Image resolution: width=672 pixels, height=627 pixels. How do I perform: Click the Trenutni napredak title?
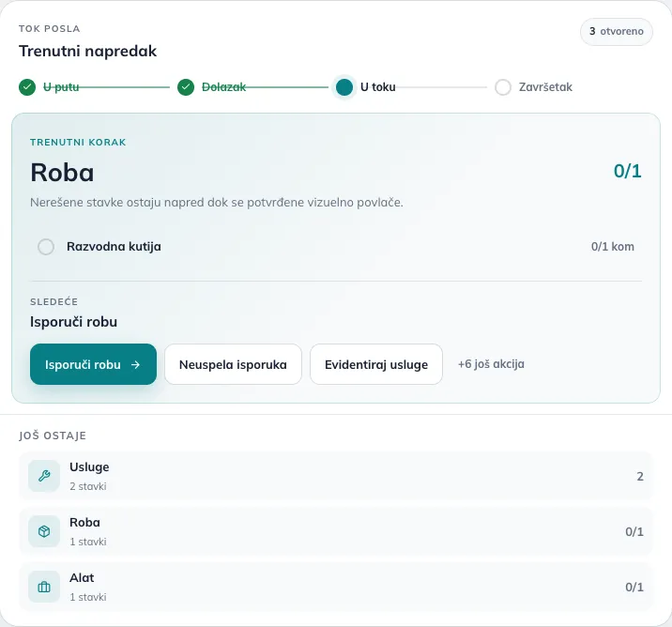click(88, 51)
